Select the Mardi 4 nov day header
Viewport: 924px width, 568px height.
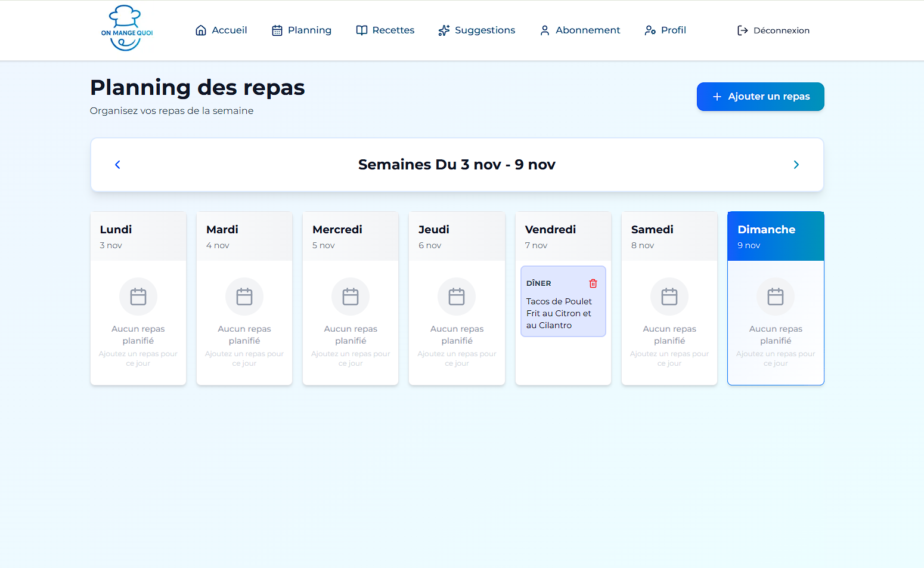244,236
